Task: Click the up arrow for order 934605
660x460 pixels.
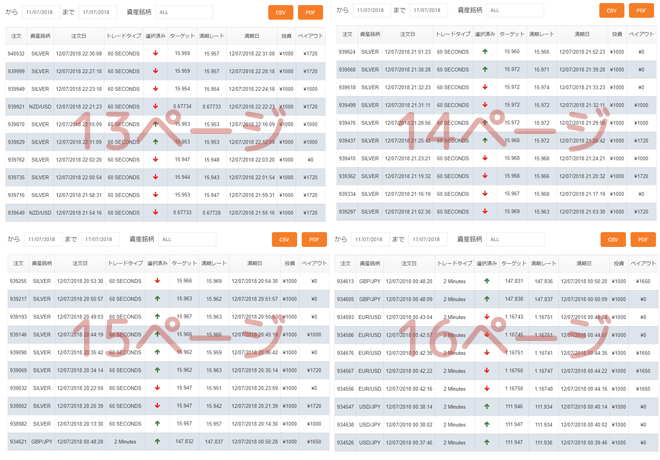Action: (x=487, y=299)
